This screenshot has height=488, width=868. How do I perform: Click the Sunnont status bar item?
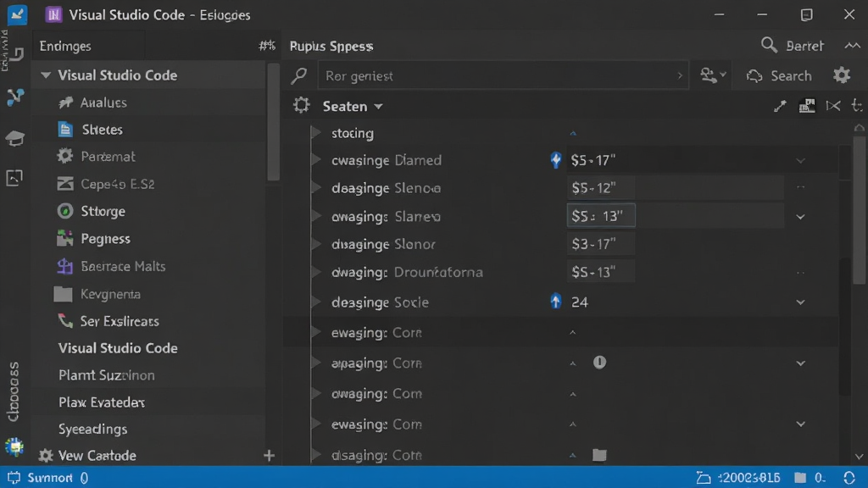pos(47,478)
